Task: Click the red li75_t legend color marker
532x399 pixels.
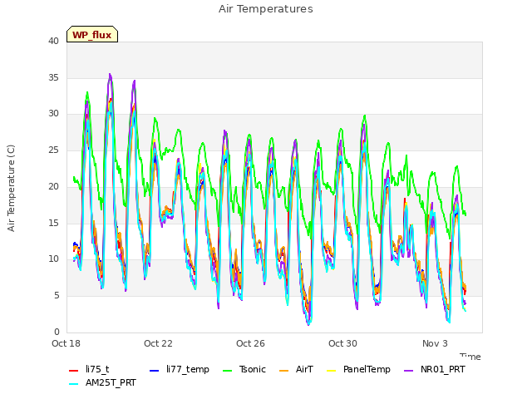Action: pyautogui.click(x=74, y=371)
